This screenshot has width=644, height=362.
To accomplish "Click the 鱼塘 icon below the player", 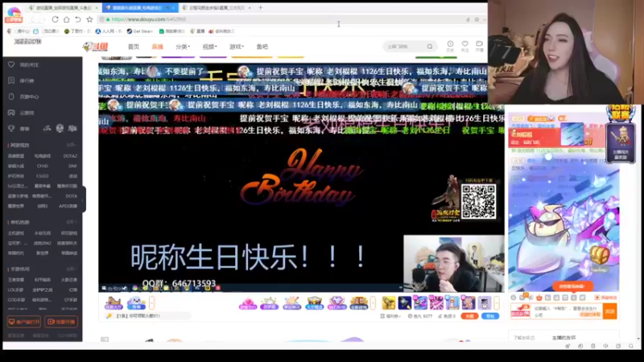I will point(136,303).
